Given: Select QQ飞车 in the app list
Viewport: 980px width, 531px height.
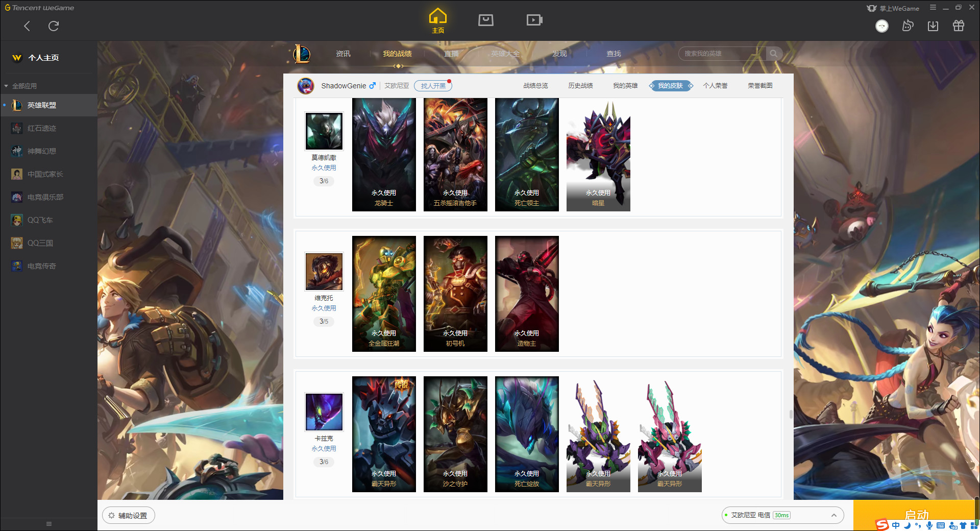Looking at the screenshot, I should [x=48, y=220].
